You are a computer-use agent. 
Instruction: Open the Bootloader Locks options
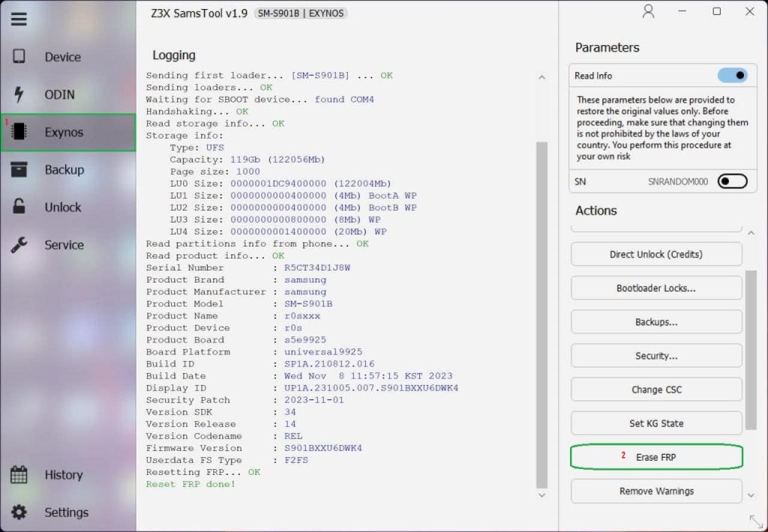click(x=656, y=288)
